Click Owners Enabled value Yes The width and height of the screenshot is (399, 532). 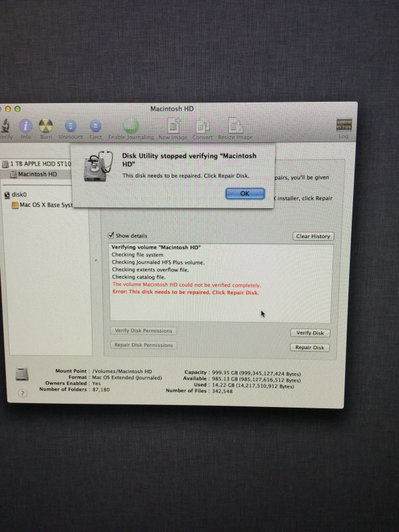click(x=96, y=384)
